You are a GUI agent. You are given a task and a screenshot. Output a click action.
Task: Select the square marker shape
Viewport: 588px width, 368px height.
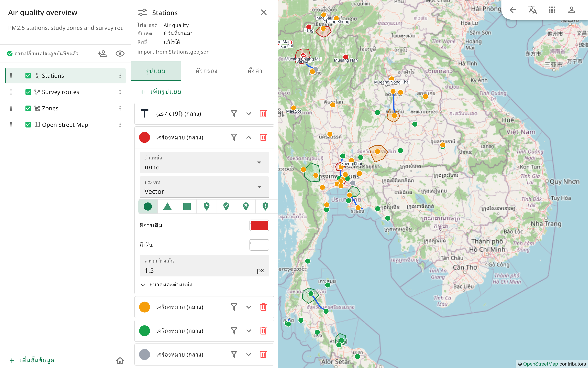(x=187, y=206)
